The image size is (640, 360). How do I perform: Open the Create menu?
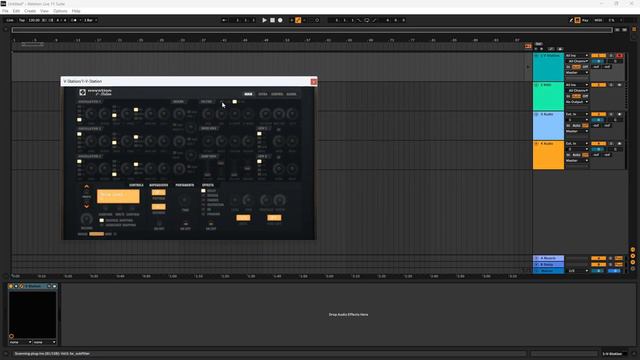[30, 11]
